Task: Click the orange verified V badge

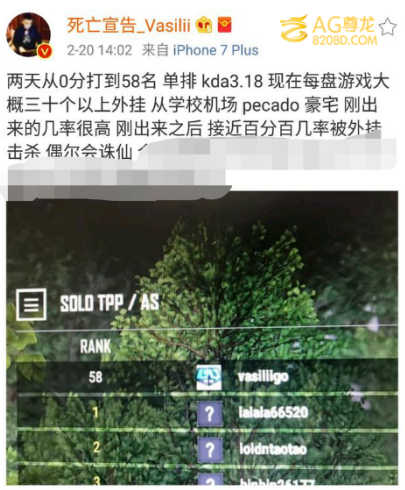Action: point(45,51)
